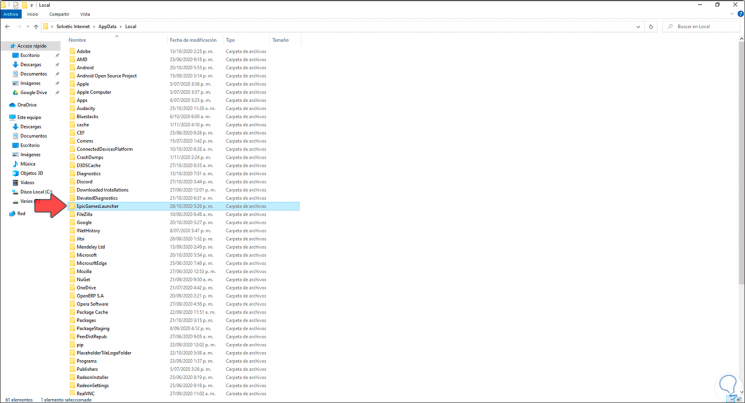The height and width of the screenshot is (403, 745).
Task: Open the recent locations dropdown arrow
Action: [x=28, y=27]
